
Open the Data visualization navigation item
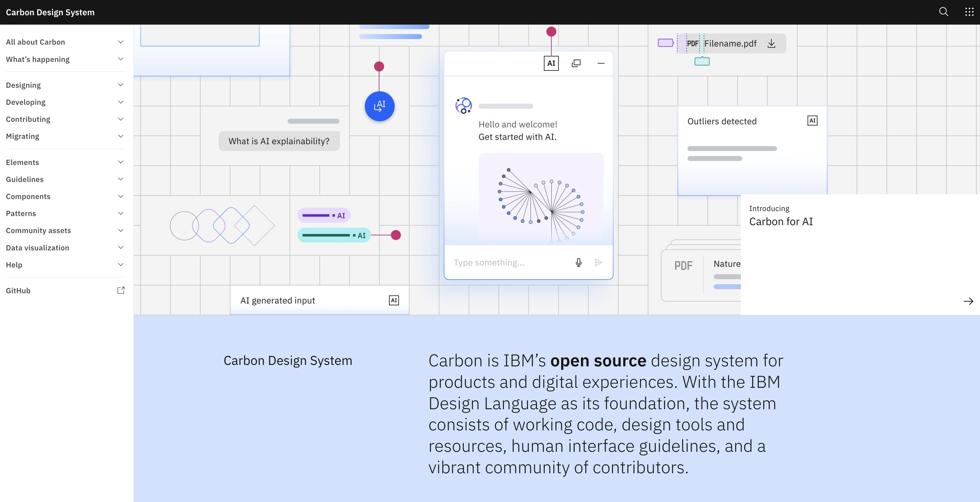(x=65, y=248)
